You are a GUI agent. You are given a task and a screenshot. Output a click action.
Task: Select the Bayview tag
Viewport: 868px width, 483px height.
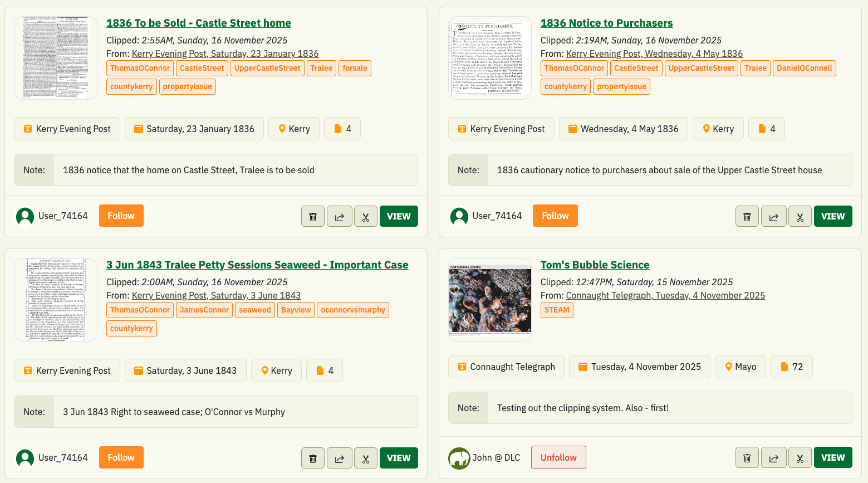pos(296,310)
